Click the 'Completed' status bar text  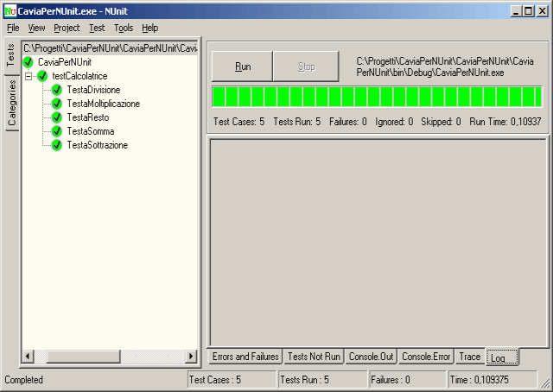point(23,380)
